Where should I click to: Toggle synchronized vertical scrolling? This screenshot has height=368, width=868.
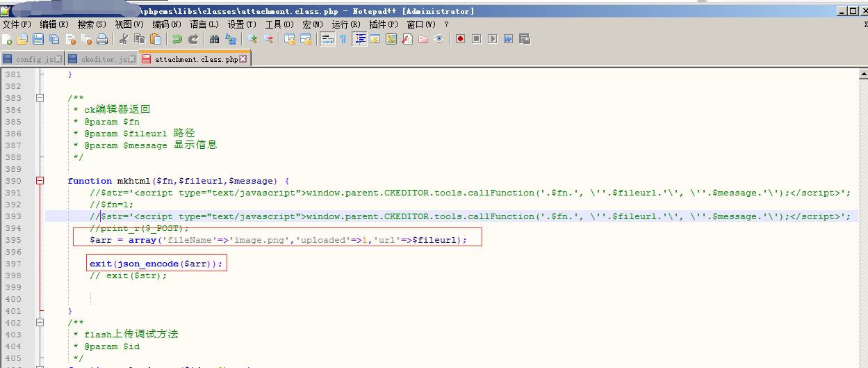point(290,39)
